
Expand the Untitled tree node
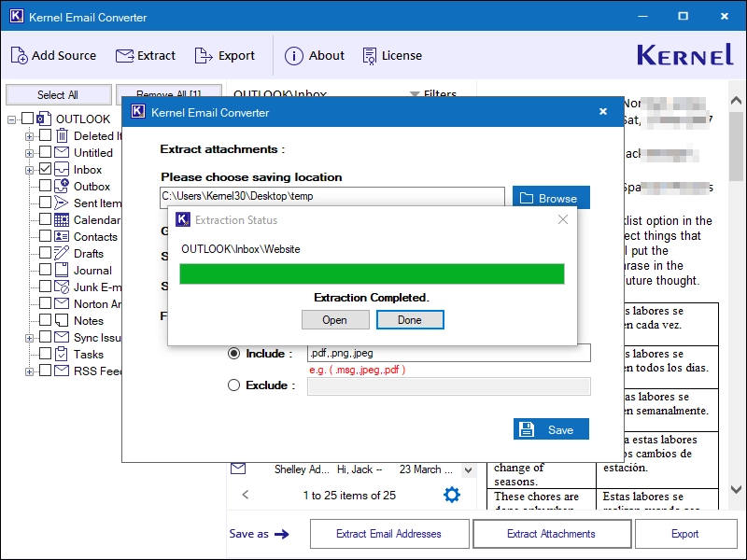pos(29,153)
